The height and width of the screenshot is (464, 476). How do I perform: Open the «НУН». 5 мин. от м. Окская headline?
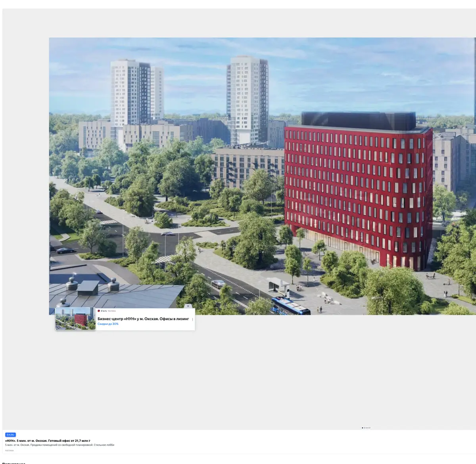pyautogui.click(x=48, y=441)
